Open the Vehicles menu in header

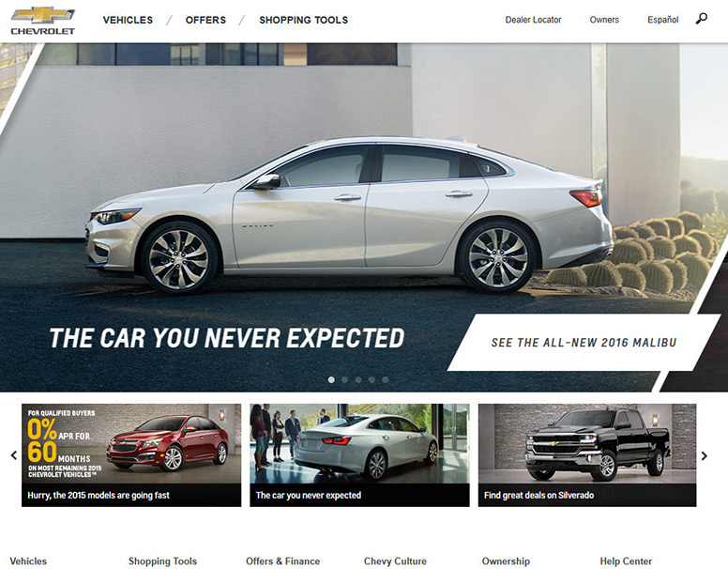point(128,20)
